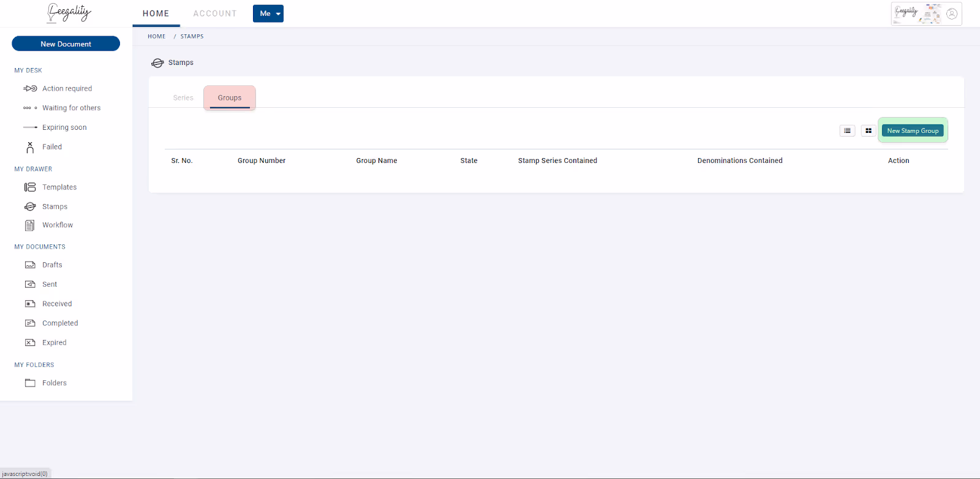Viewport: 980px width, 479px height.
Task: Click the company logo thumbnail at top right
Action: click(x=917, y=13)
